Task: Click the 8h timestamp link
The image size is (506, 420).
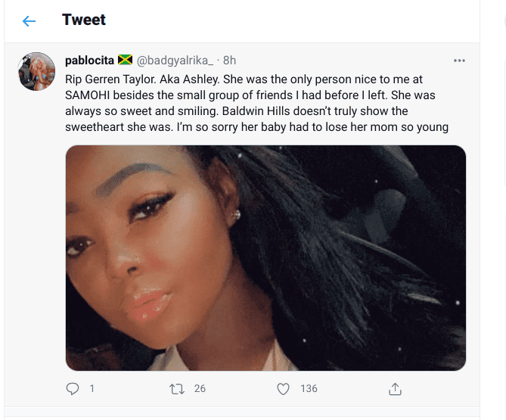Action: [230, 60]
